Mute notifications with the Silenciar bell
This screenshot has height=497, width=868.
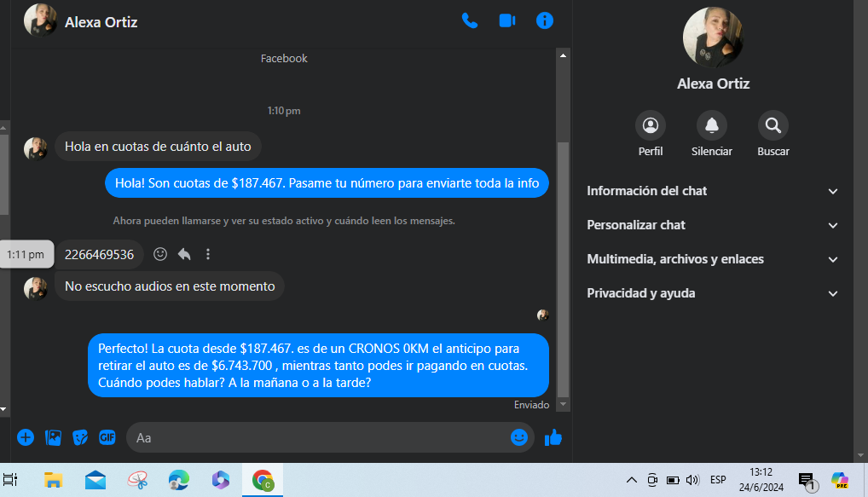(x=712, y=125)
